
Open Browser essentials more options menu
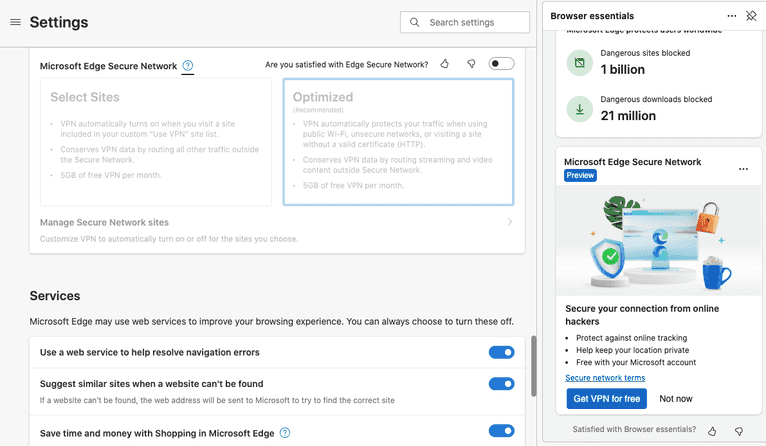coord(732,16)
